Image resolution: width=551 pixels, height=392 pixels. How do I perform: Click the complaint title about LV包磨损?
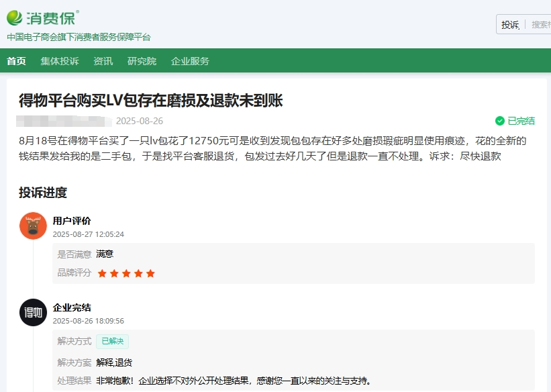[151, 101]
